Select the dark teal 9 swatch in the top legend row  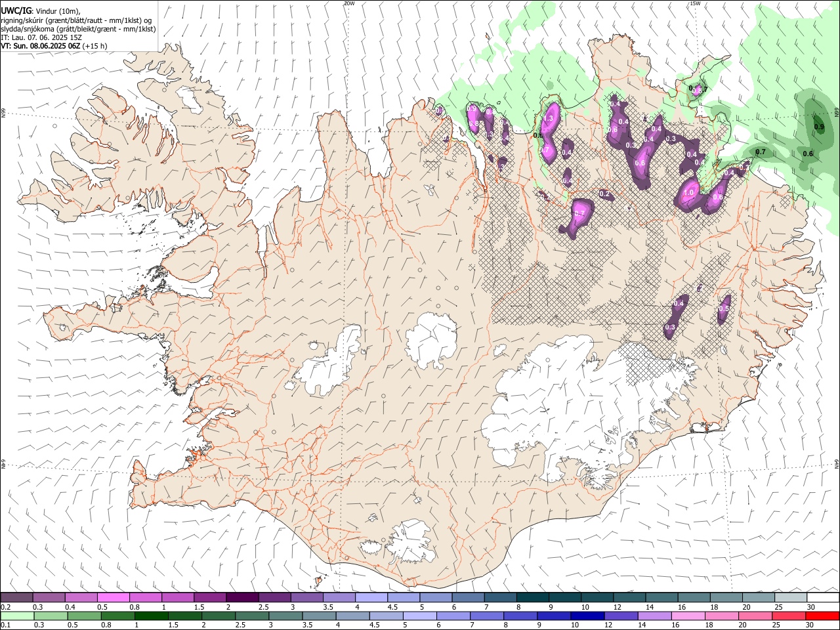(565, 598)
